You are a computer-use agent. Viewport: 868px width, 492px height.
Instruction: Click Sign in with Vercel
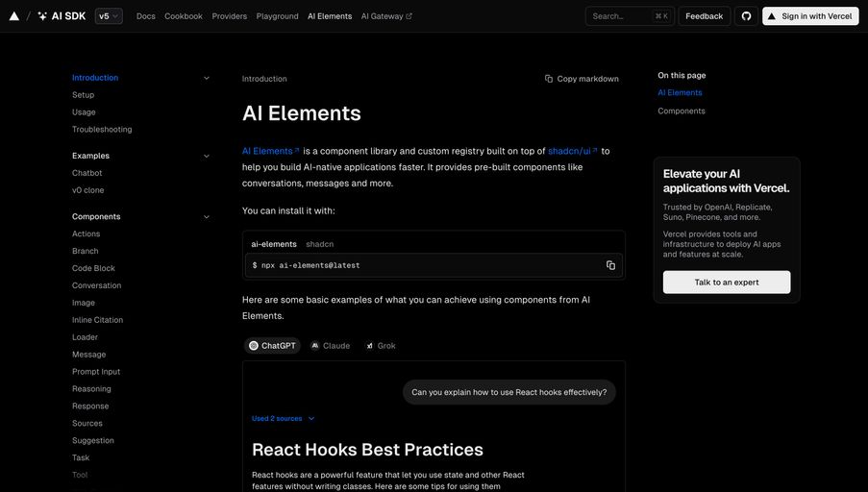[810, 16]
